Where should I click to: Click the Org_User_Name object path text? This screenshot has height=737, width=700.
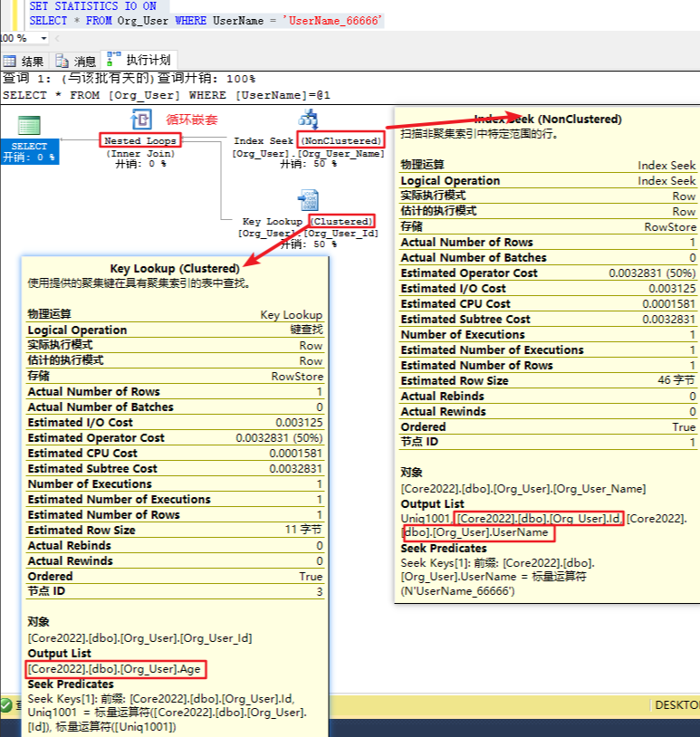(523, 489)
